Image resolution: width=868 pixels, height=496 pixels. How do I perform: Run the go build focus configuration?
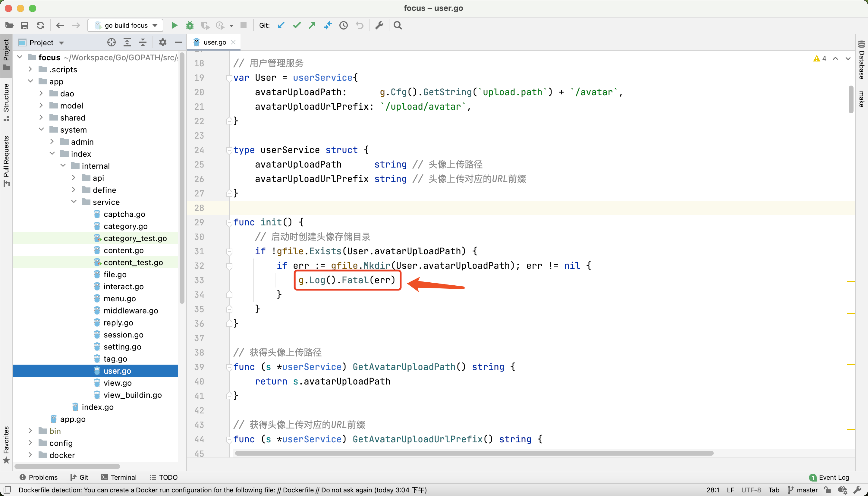pos(174,25)
